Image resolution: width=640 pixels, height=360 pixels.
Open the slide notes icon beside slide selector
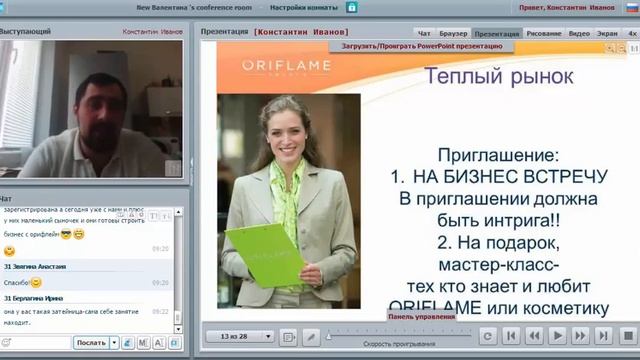tap(288, 337)
